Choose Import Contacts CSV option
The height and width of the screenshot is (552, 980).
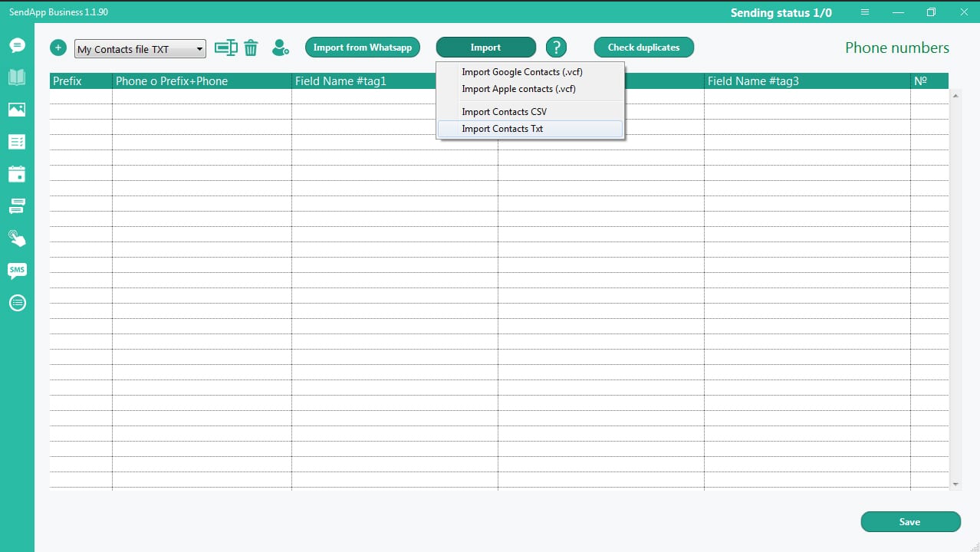pos(504,112)
